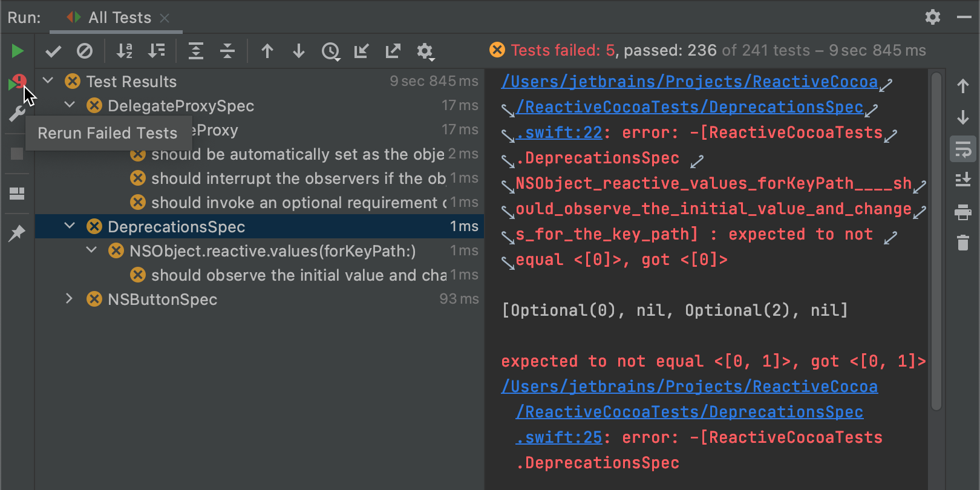
Task: Sort tests by duration
Action: click(157, 51)
